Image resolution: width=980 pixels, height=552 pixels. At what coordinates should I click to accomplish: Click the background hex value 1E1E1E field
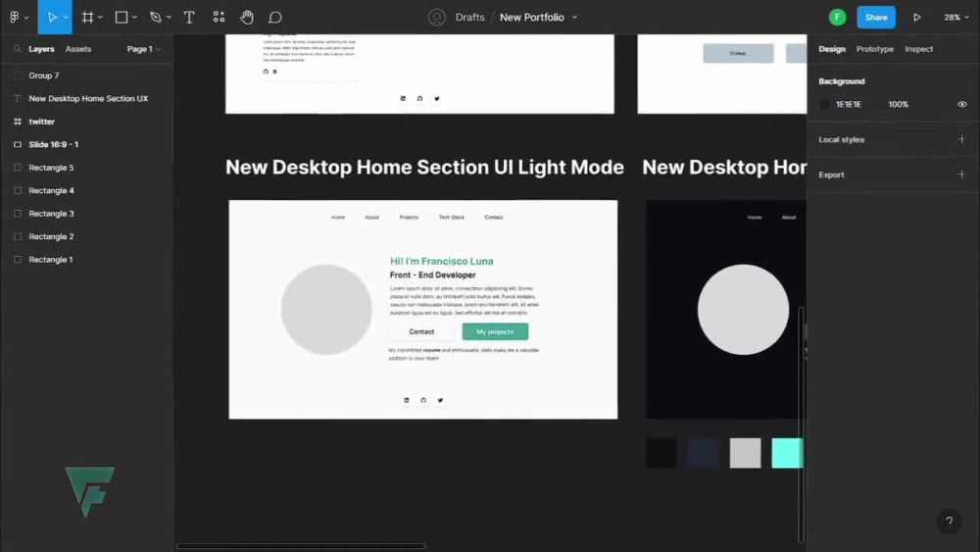pyautogui.click(x=848, y=104)
